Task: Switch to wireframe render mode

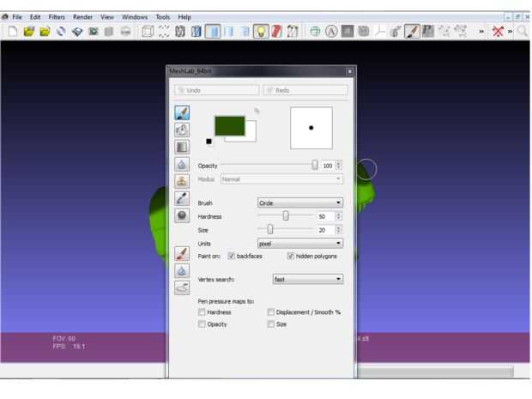Action: [x=180, y=32]
